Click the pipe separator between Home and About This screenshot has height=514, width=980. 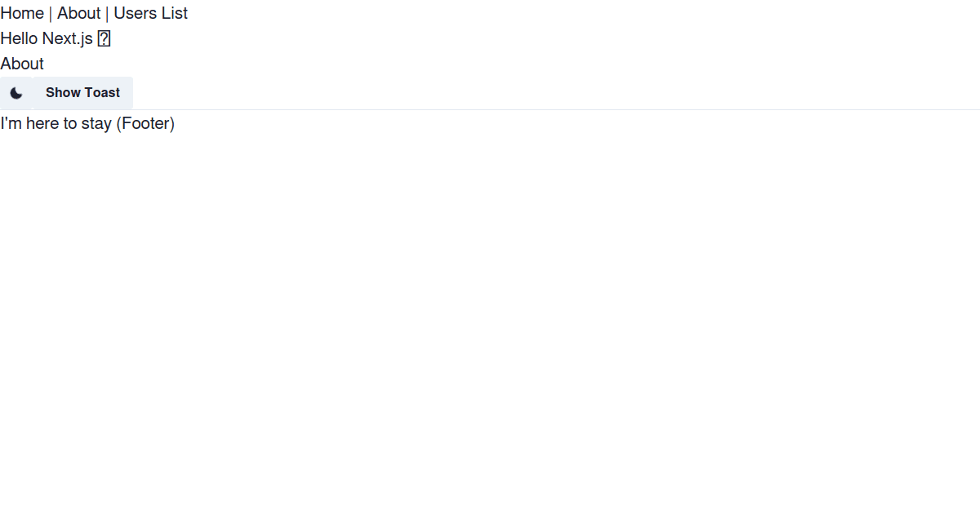(x=51, y=13)
